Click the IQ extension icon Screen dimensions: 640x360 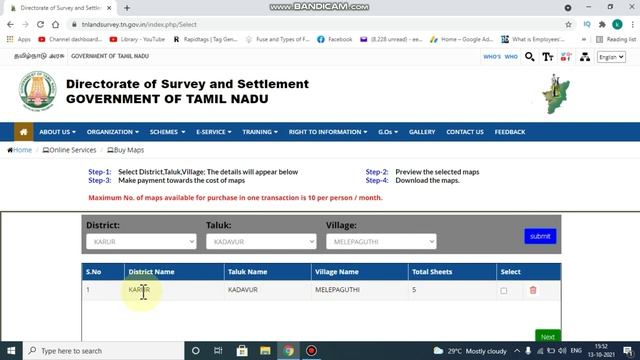[x=587, y=24]
